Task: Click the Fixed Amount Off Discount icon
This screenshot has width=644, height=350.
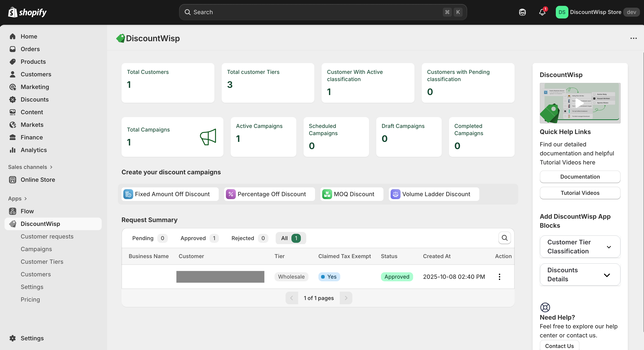Action: pos(128,194)
